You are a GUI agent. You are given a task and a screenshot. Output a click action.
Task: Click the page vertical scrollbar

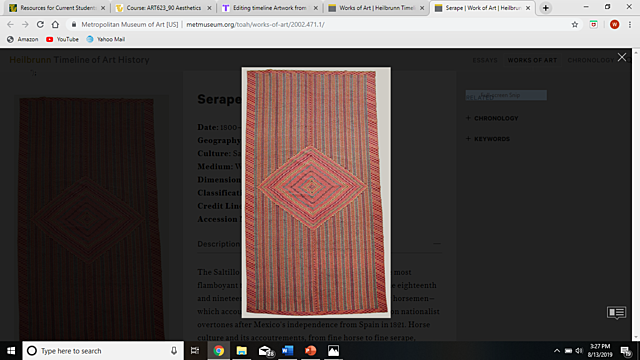coord(636,195)
